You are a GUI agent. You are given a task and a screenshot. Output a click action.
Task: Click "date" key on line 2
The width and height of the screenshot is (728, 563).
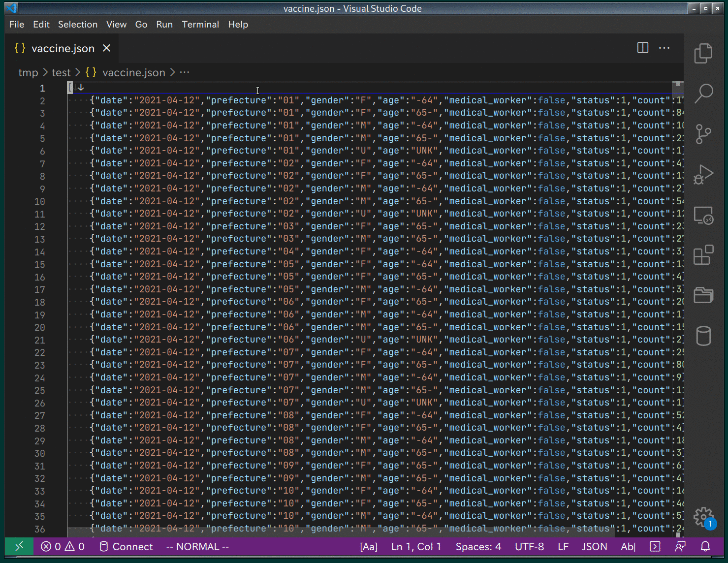click(x=111, y=100)
